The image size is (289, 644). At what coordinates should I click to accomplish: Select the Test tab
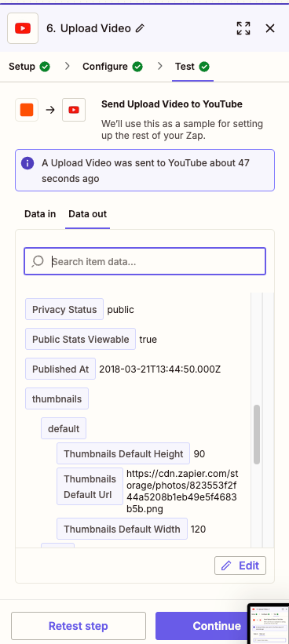(192, 67)
